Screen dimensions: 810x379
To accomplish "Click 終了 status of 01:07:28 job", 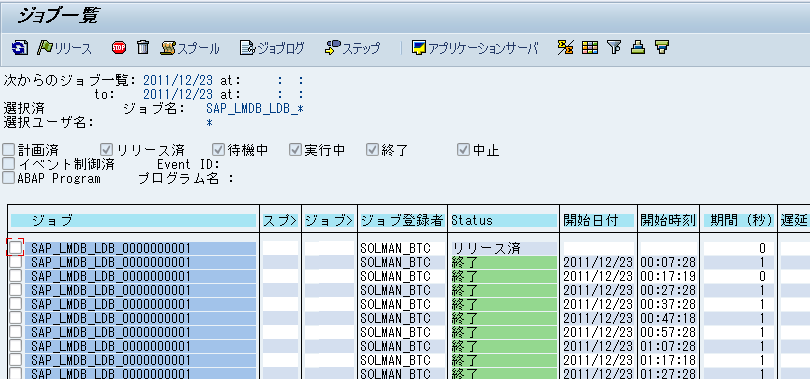I will (504, 346).
